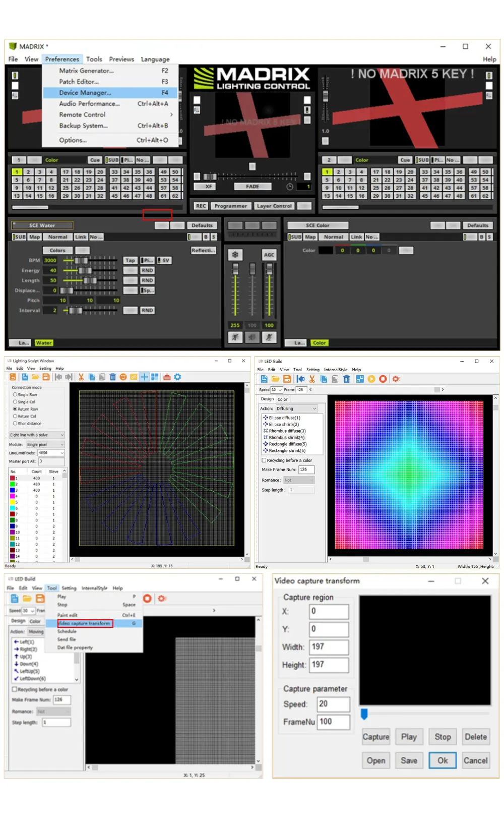Select the Return Col radio button
Screen dimensions: 504x824
15,416
